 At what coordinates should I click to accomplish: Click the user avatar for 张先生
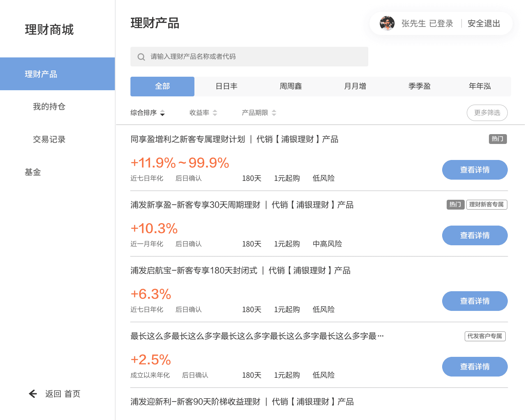(387, 23)
